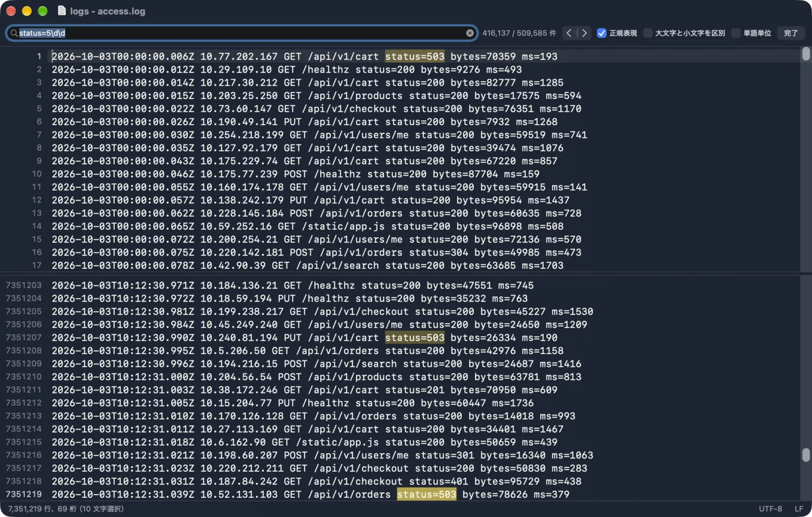Click line number 7351219 in the gutter
Screen dimensions: 812x517
(24, 494)
